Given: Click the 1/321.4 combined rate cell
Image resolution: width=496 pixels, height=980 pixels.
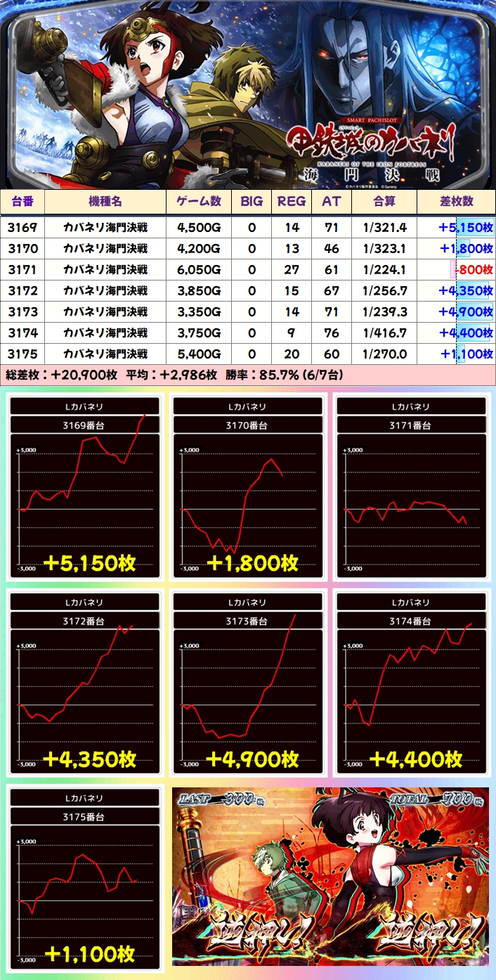Looking at the screenshot, I should [x=384, y=227].
